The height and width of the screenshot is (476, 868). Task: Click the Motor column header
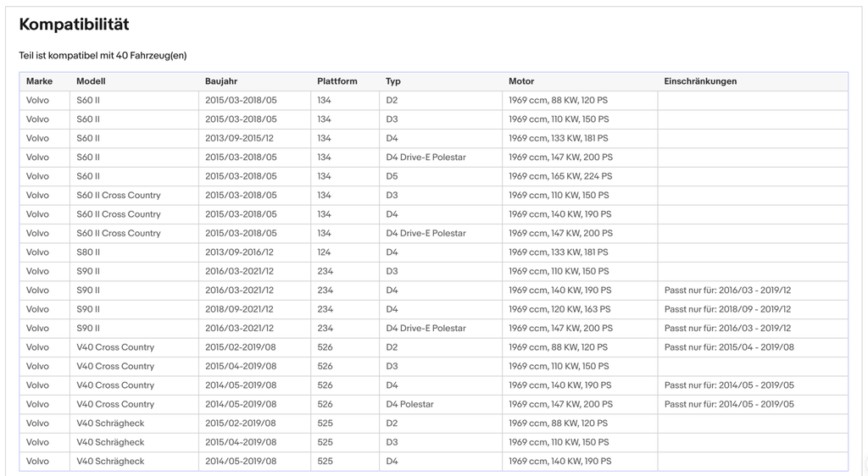521,81
